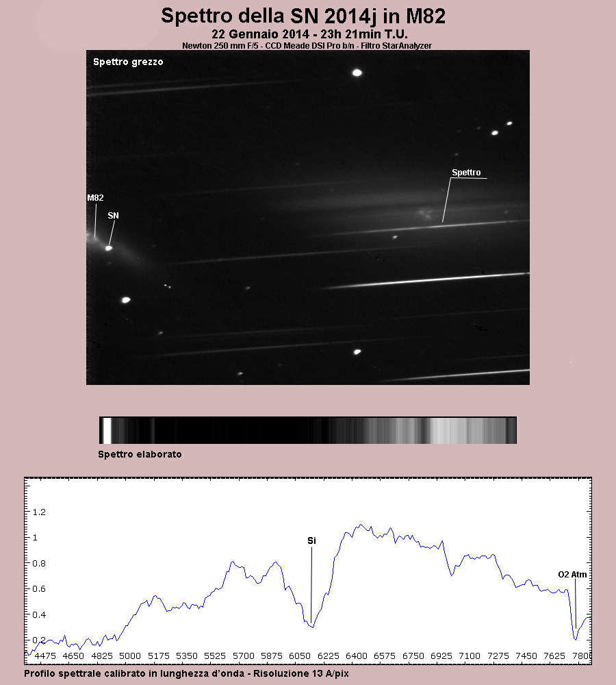
Task: Click the supernova dot under the SN label
Action: click(109, 248)
